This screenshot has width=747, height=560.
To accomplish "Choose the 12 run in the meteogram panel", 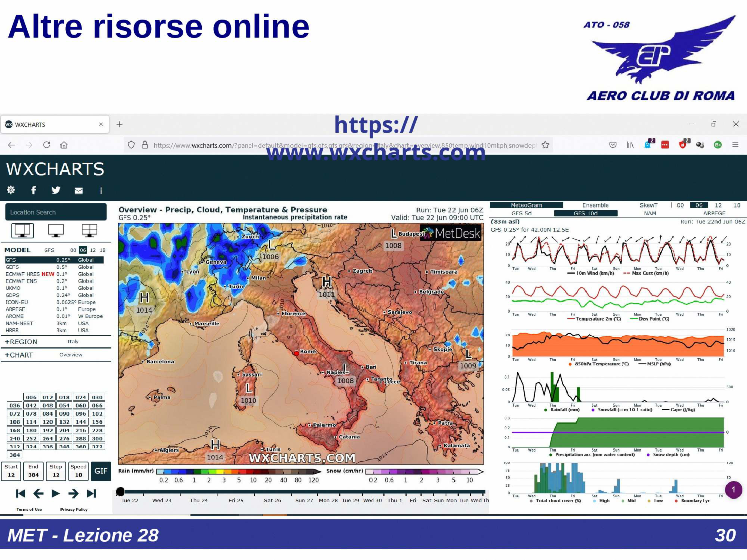I will 718,205.
